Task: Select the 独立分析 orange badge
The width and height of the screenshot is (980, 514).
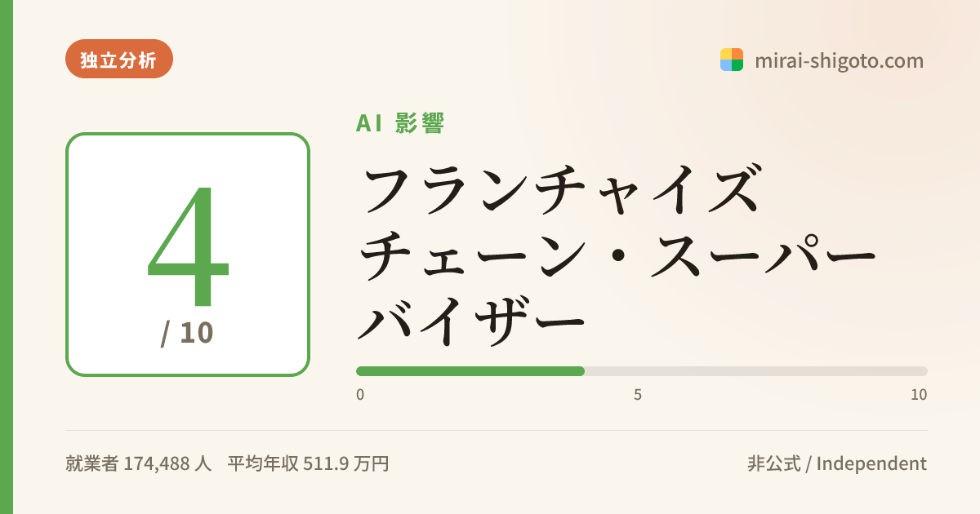Action: pyautogui.click(x=119, y=59)
